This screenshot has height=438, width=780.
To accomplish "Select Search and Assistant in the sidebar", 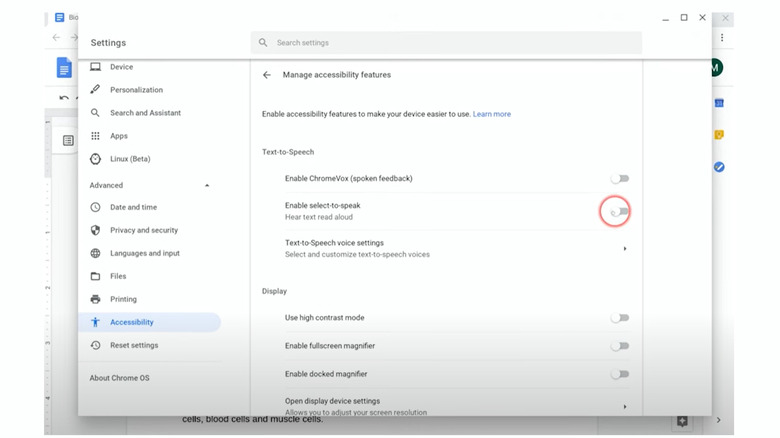I will point(145,113).
